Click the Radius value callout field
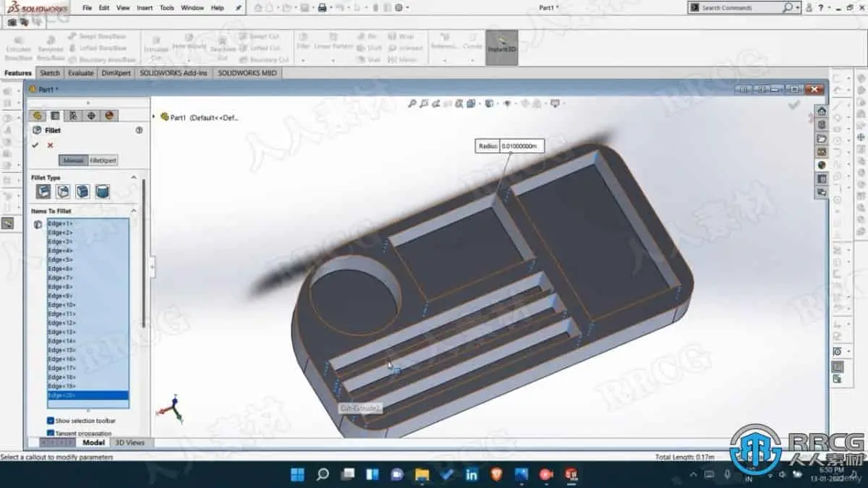 [520, 146]
